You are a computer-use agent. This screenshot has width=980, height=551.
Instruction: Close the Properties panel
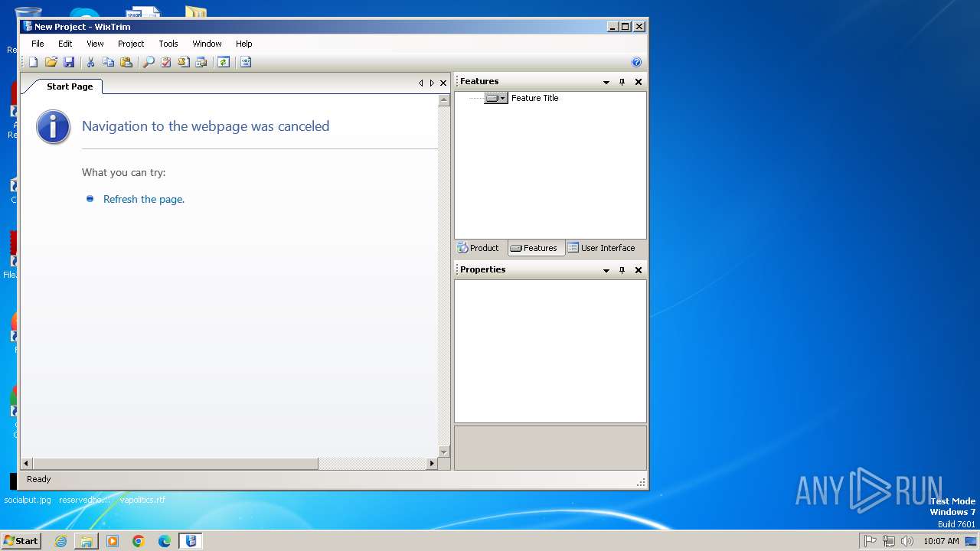point(639,270)
